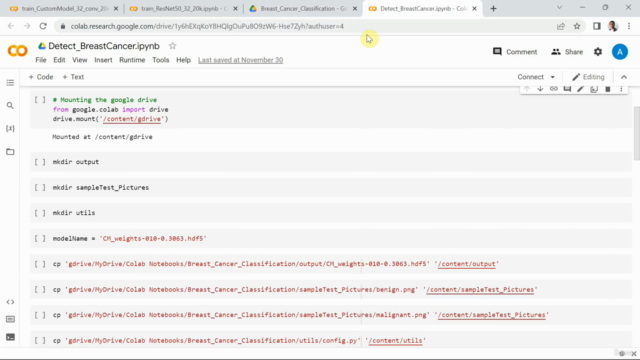
Task: Click the browser address bar URL
Action: 207,26
